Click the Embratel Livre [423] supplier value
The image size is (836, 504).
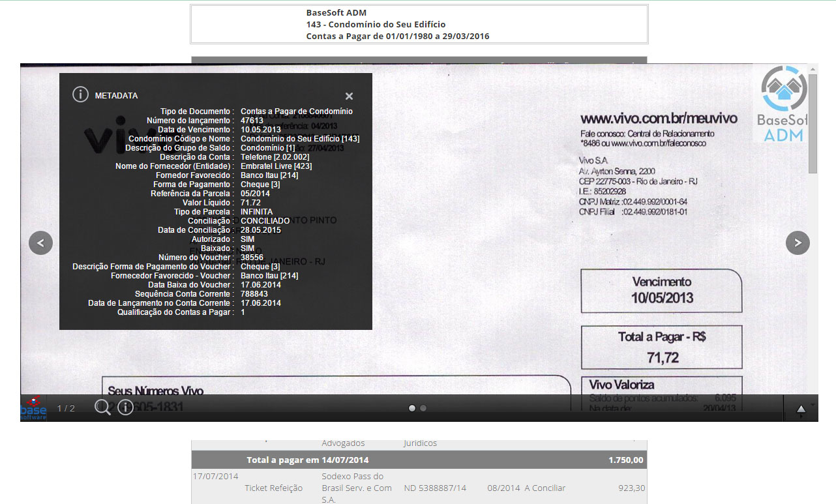point(276,166)
